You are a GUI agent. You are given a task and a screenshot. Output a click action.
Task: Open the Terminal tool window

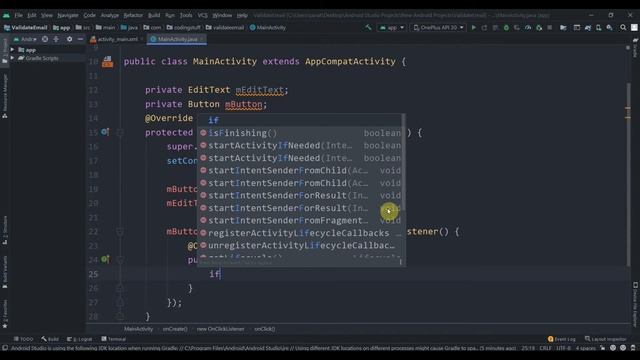(113, 339)
